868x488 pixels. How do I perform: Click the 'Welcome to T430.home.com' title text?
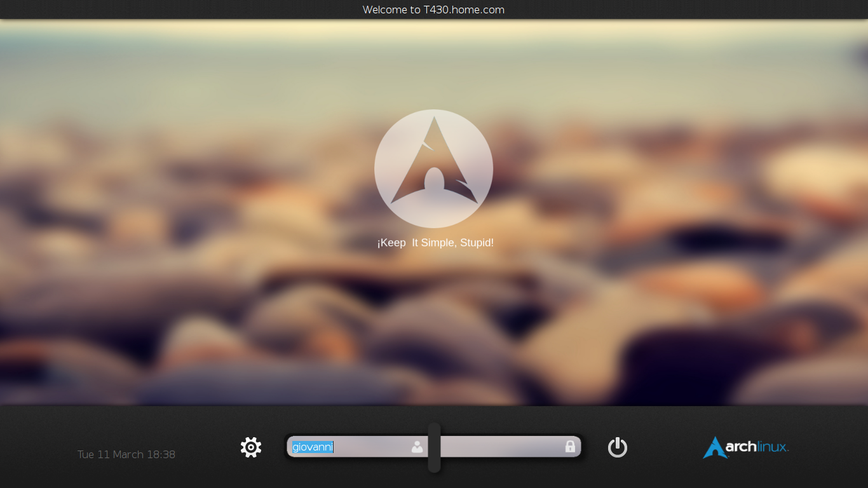point(433,10)
